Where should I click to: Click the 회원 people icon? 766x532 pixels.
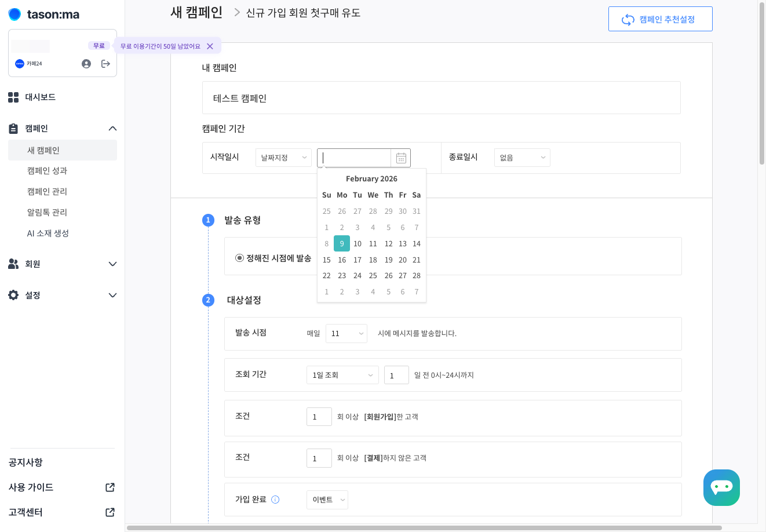[x=13, y=264]
